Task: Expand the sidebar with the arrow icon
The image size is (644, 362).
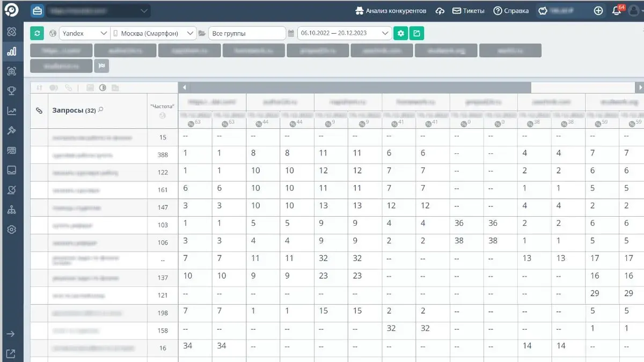Action: [11, 334]
